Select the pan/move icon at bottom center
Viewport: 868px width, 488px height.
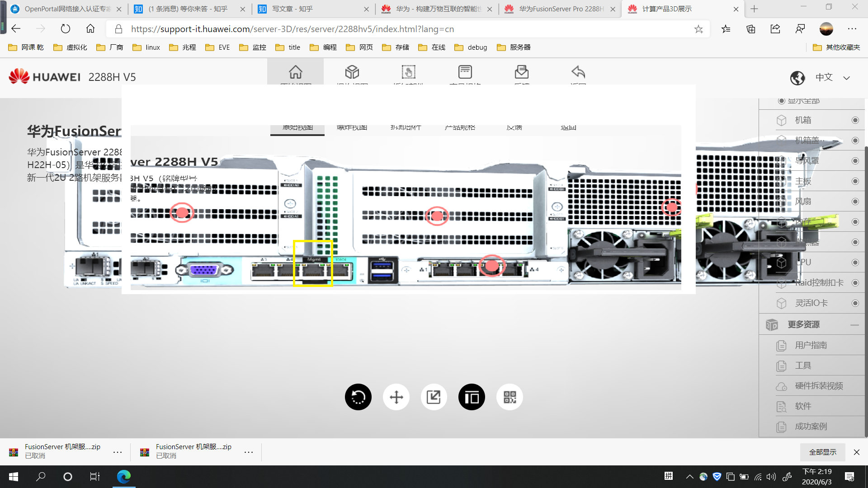(396, 397)
